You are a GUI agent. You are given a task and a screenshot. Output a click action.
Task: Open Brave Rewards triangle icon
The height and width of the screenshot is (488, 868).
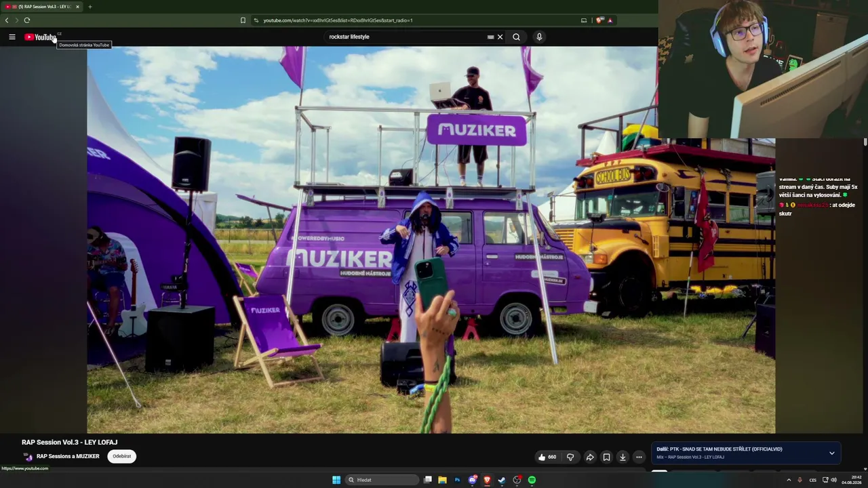(610, 20)
